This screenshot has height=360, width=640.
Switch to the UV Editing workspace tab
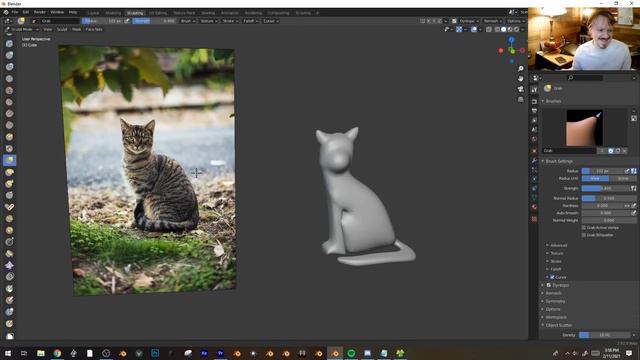coord(158,13)
